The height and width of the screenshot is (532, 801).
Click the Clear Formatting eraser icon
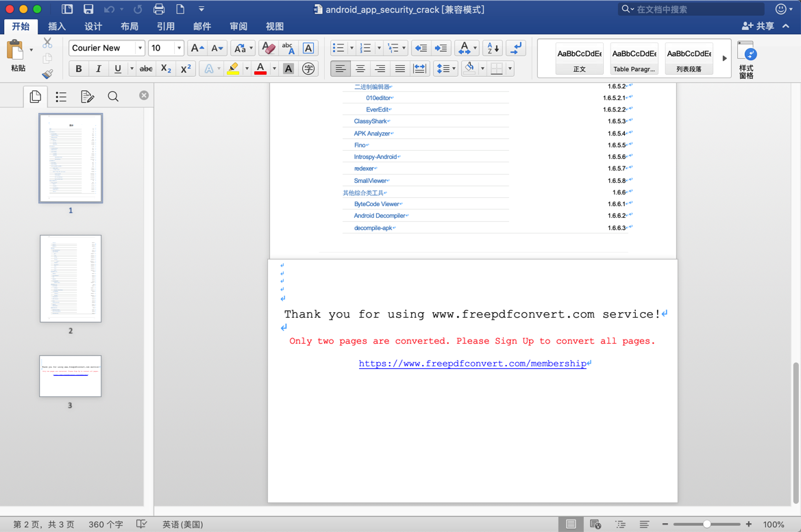click(x=267, y=48)
